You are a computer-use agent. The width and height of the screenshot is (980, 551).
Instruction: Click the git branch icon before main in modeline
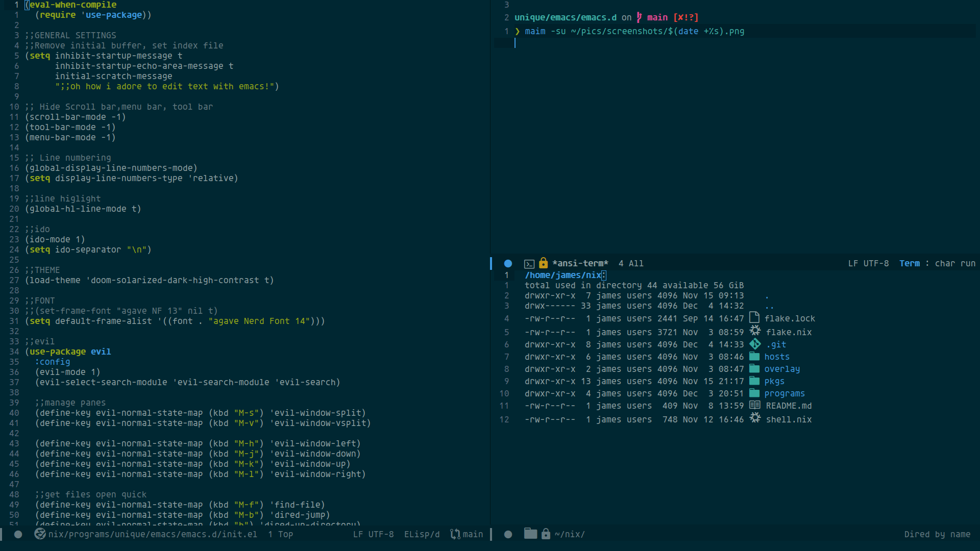tap(455, 534)
